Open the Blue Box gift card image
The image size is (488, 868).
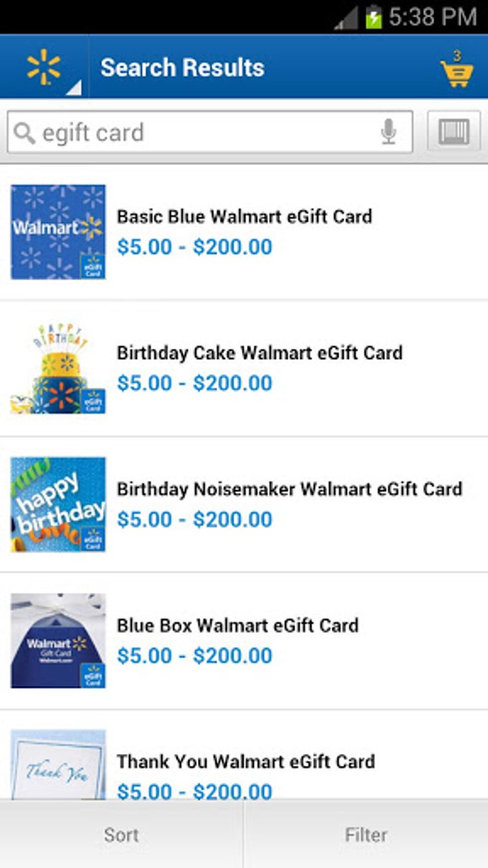pos(58,641)
